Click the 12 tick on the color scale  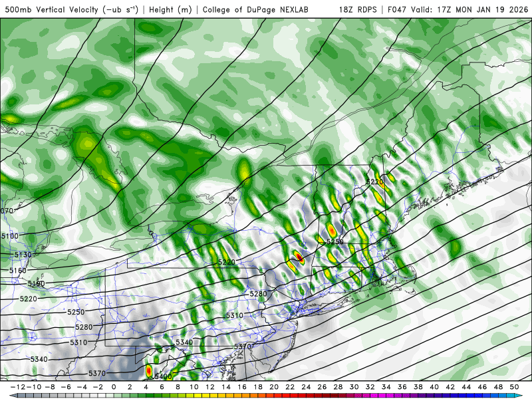210,387
